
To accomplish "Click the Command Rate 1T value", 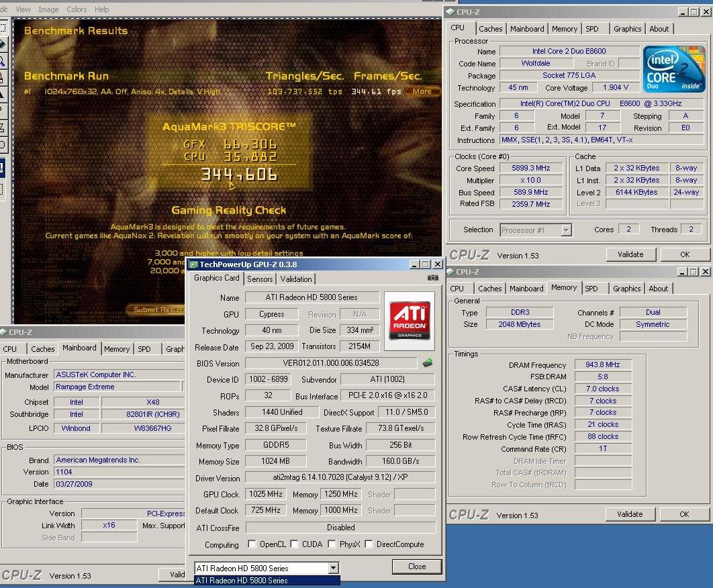I will [x=602, y=448].
